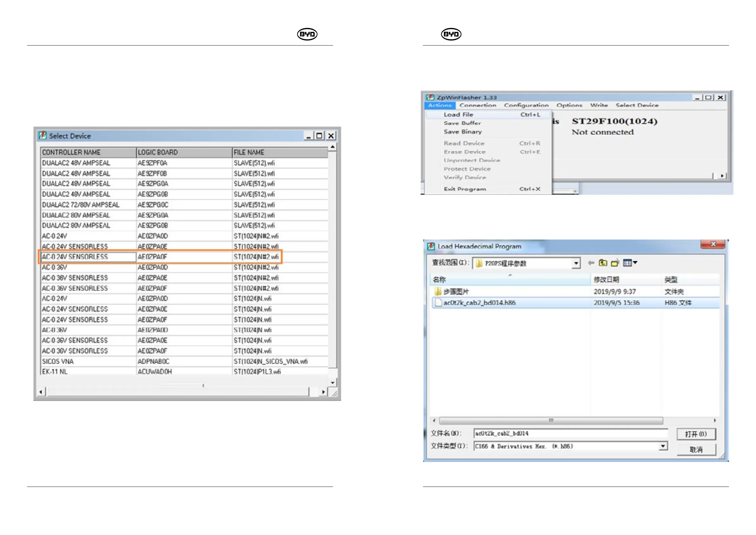The width and height of the screenshot is (756, 535).
Task: Expand the 文件类型 file type dropdown
Action: pyautogui.click(x=663, y=446)
